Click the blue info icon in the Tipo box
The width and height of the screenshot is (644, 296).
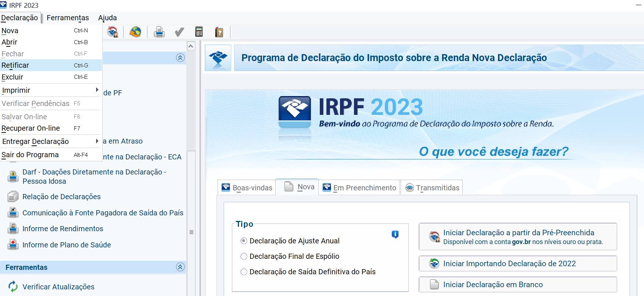[395, 234]
